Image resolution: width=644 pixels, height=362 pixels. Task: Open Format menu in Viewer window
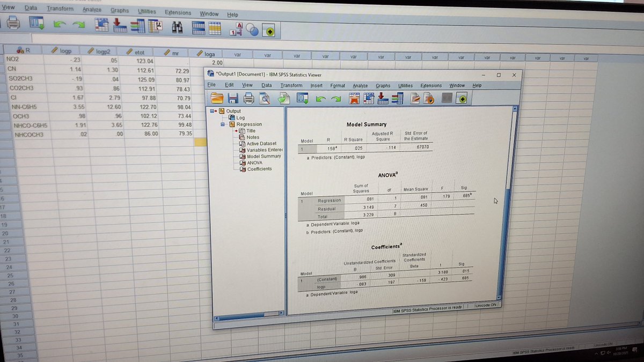[338, 85]
